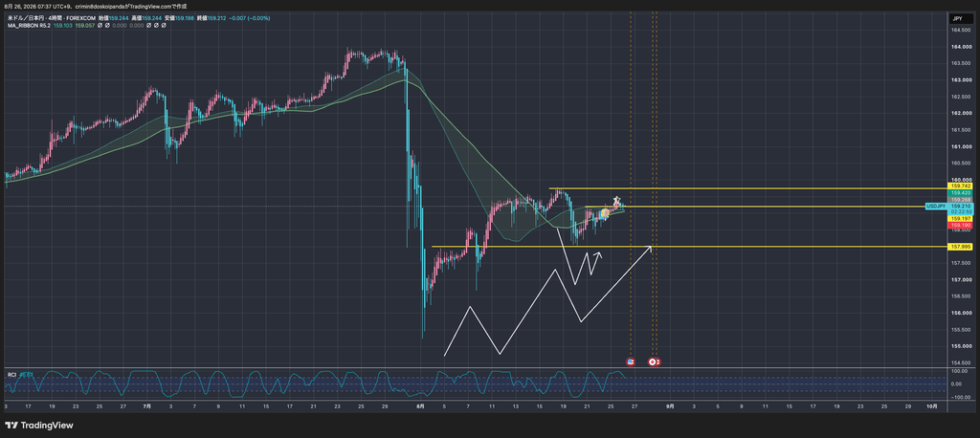Open the front Japan flag event marker
This screenshot has height=438, width=980.
pos(653,361)
